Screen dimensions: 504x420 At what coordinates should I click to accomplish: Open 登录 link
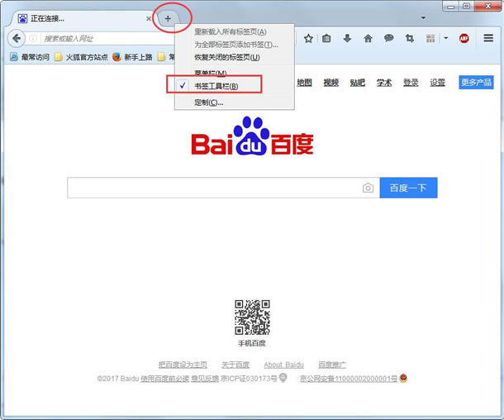(x=411, y=83)
